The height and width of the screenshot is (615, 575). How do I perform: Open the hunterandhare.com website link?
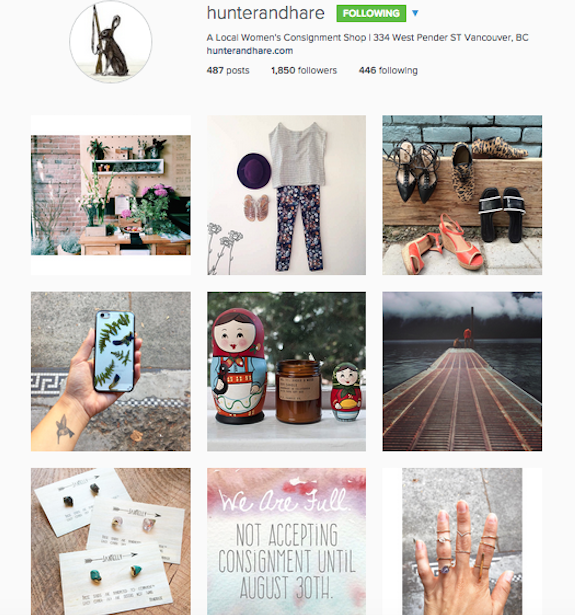250,51
